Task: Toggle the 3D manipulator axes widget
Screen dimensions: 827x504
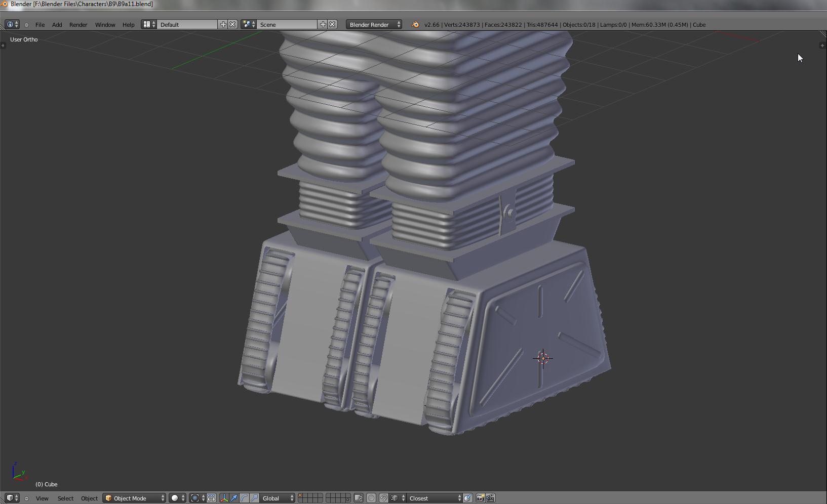Action: (224, 498)
